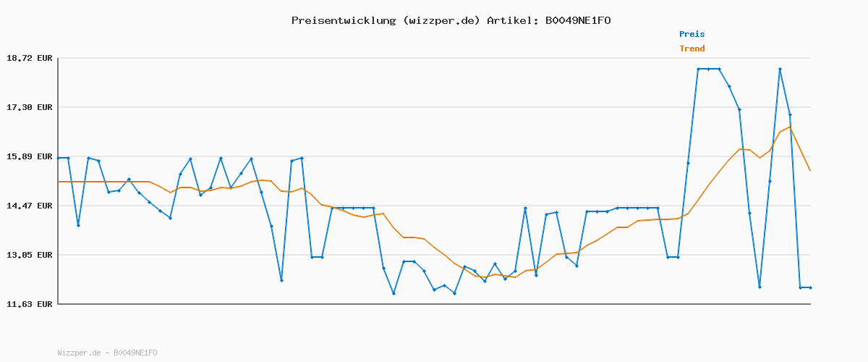The height and width of the screenshot is (362, 868).
Task: Click the 11.63 EUR axis label
Action: (30, 304)
